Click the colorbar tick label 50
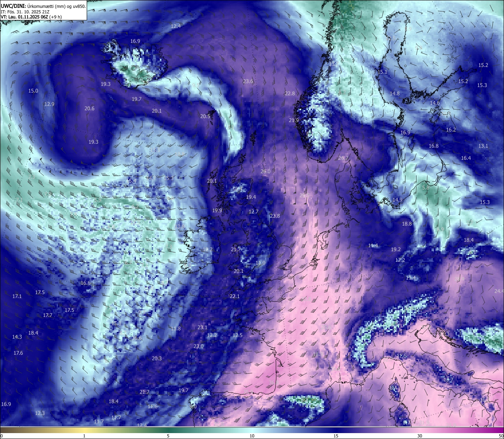Image resolution: width=504 pixels, height=439 pixels. pos(501,436)
